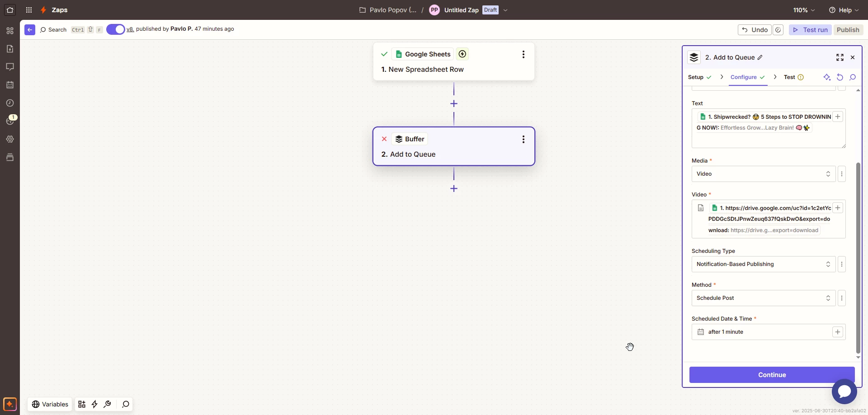Expand the Untitled Zap Draft chevron
Screen dimensions: 868x415
[x=505, y=10]
